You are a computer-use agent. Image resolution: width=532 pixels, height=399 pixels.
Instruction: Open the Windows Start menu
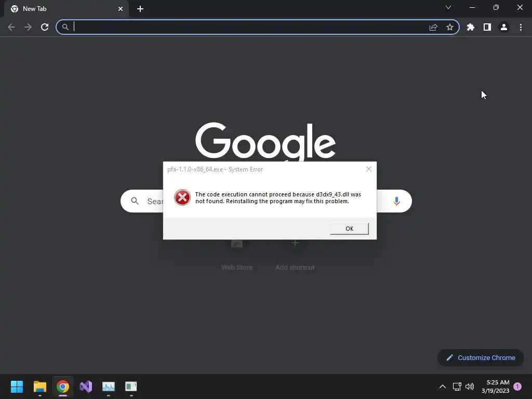17,387
